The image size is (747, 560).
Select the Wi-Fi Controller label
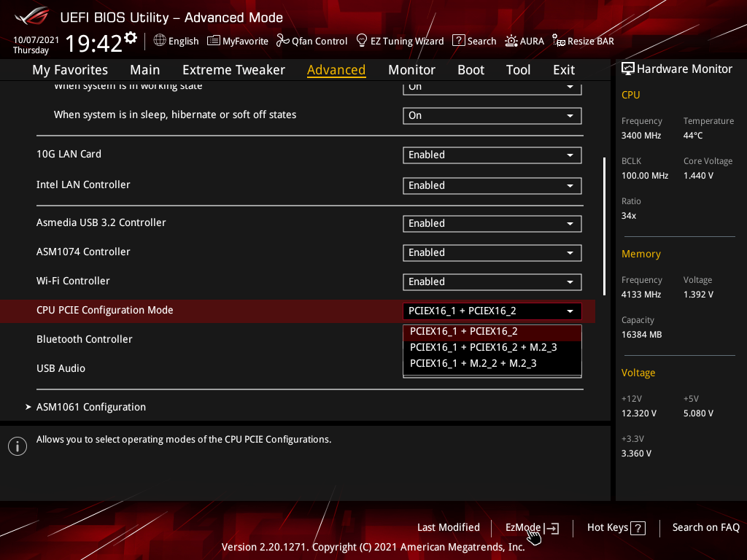pyautogui.click(x=73, y=281)
